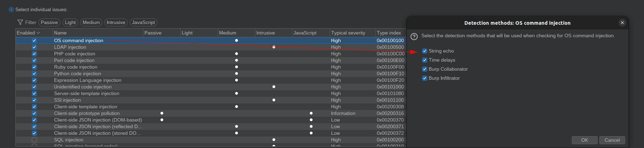Viewport: 644px width, 148px height.
Task: Uncheck the String echo detection method
Action: (425, 51)
